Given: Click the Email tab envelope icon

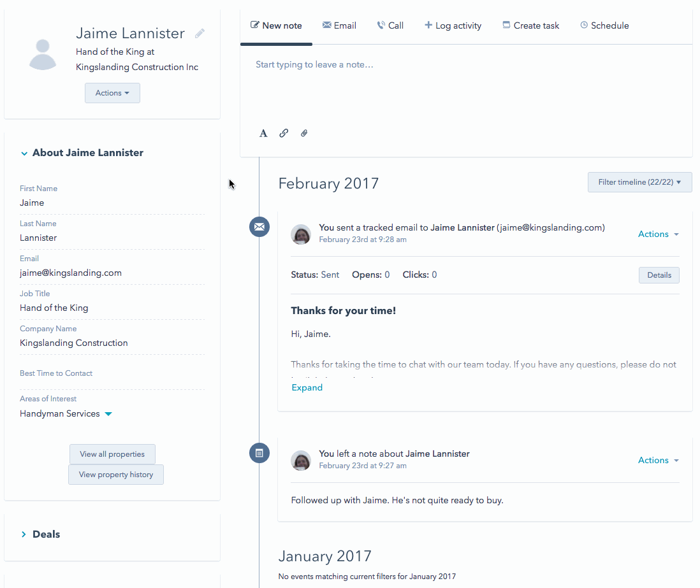Looking at the screenshot, I should click(328, 25).
